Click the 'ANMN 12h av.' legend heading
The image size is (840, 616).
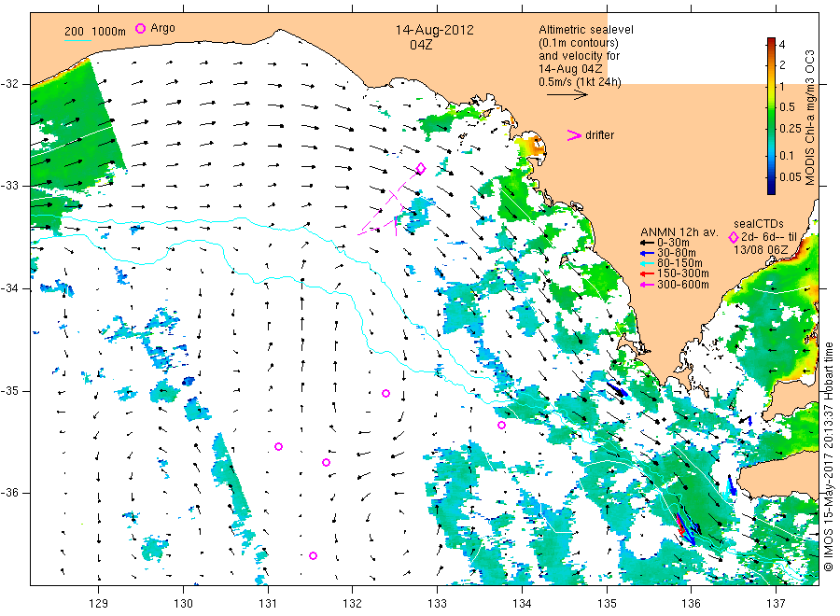point(679,232)
